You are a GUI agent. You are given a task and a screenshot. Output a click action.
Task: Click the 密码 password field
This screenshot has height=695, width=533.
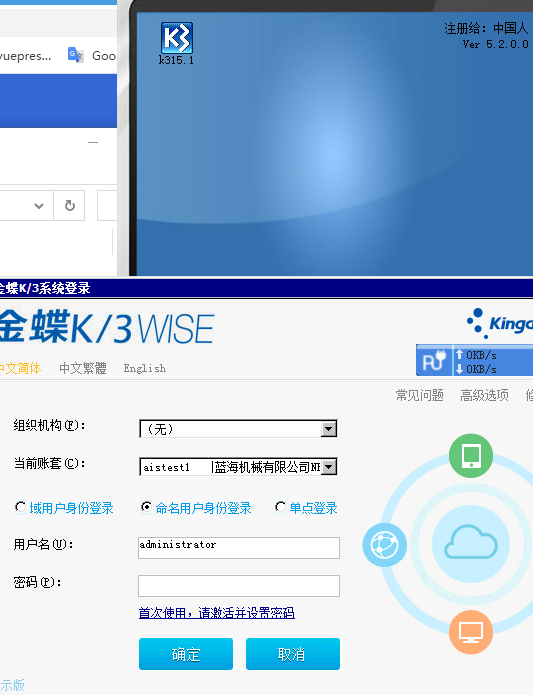tap(239, 586)
